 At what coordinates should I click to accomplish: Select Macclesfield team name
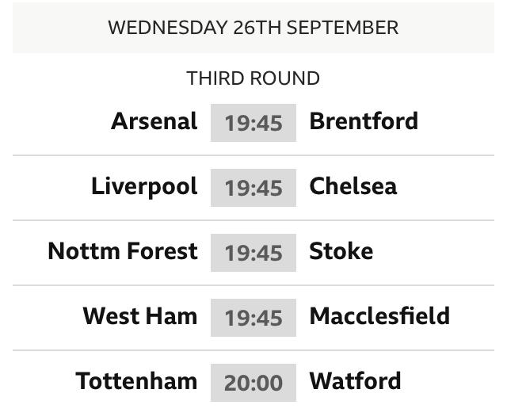pos(379,316)
